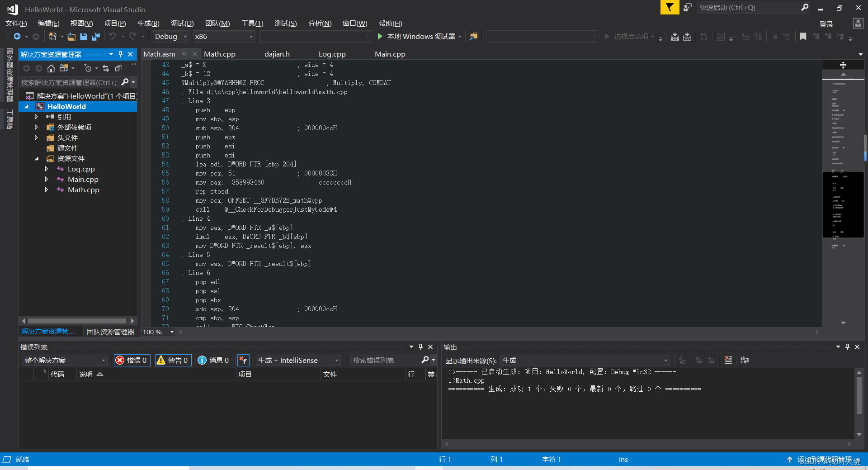Open the x86 platform dropdown
This screenshot has height=470, width=868.
pyautogui.click(x=224, y=37)
